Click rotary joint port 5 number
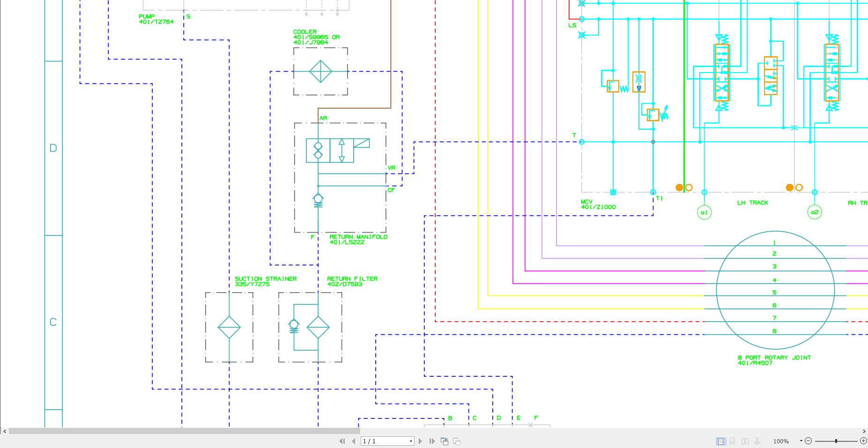868x448 pixels. [774, 293]
